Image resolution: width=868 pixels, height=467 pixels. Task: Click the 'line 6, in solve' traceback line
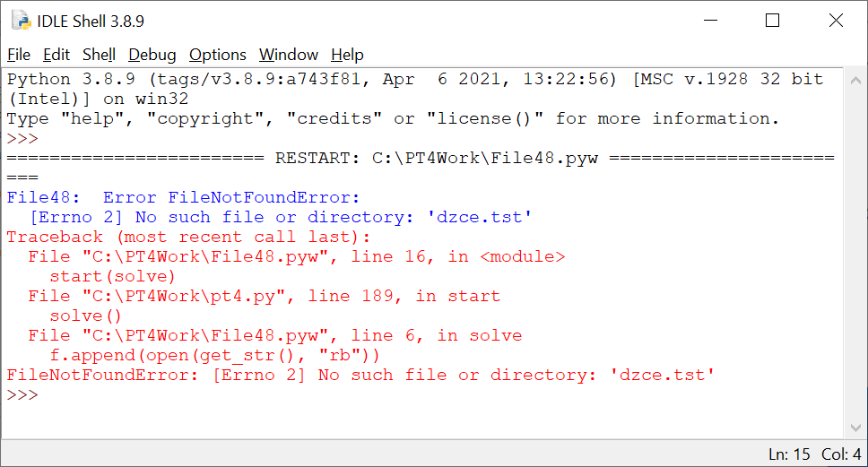(x=275, y=335)
